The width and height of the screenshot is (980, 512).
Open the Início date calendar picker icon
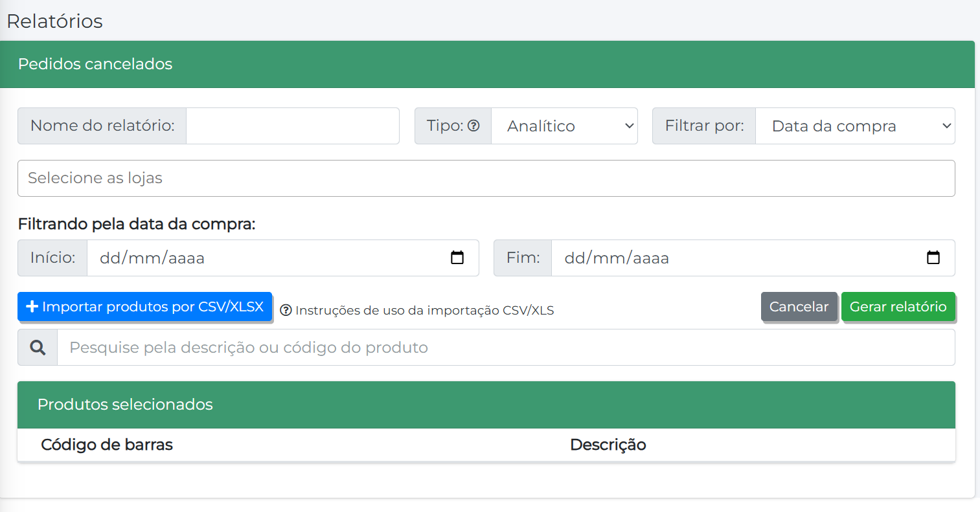457,258
